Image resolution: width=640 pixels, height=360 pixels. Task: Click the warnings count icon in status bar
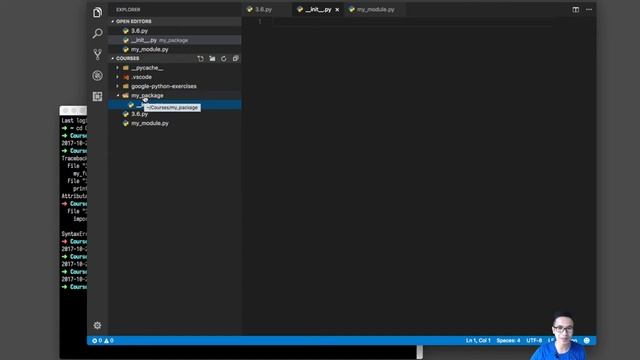click(109, 340)
